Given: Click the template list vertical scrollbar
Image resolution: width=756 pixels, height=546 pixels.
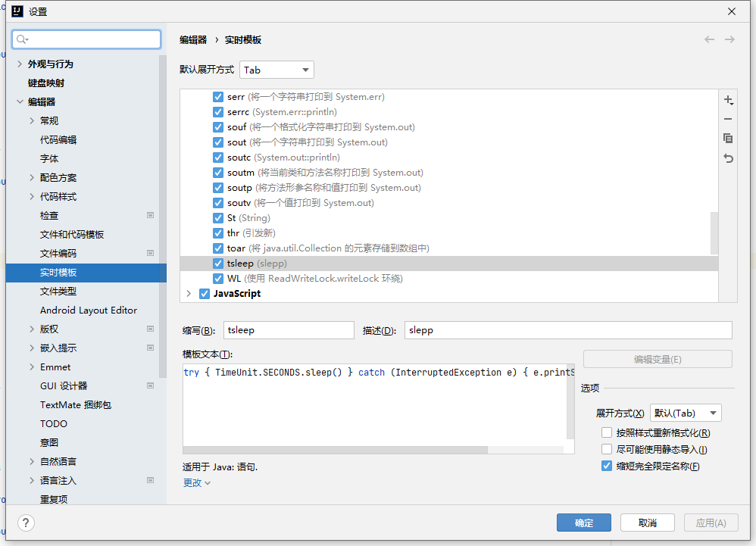Looking at the screenshot, I should 714,233.
